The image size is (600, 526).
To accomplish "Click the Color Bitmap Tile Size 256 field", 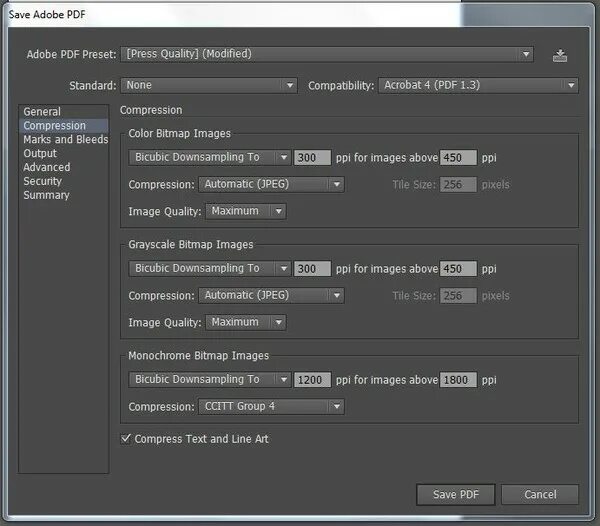I will click(458, 184).
